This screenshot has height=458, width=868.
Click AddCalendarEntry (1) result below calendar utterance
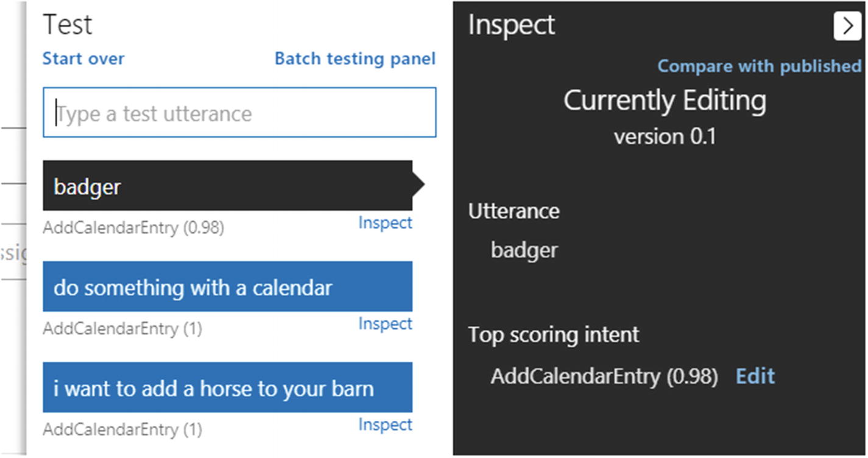[122, 329]
